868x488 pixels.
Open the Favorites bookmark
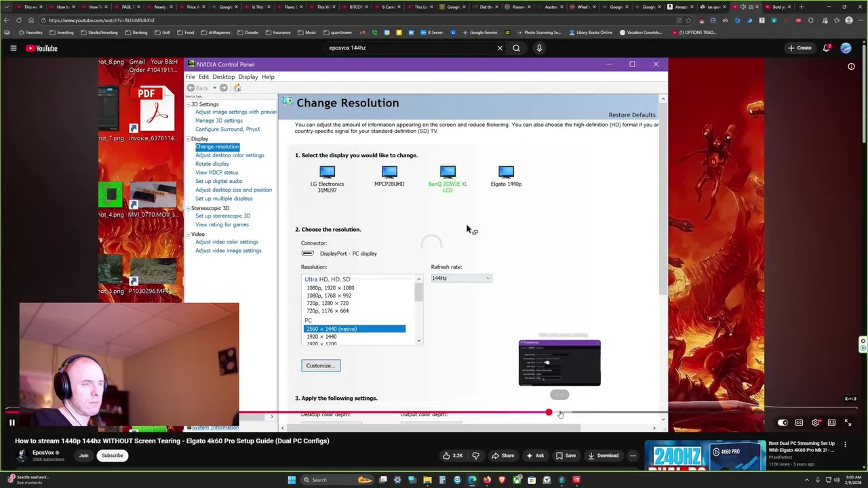(x=30, y=33)
